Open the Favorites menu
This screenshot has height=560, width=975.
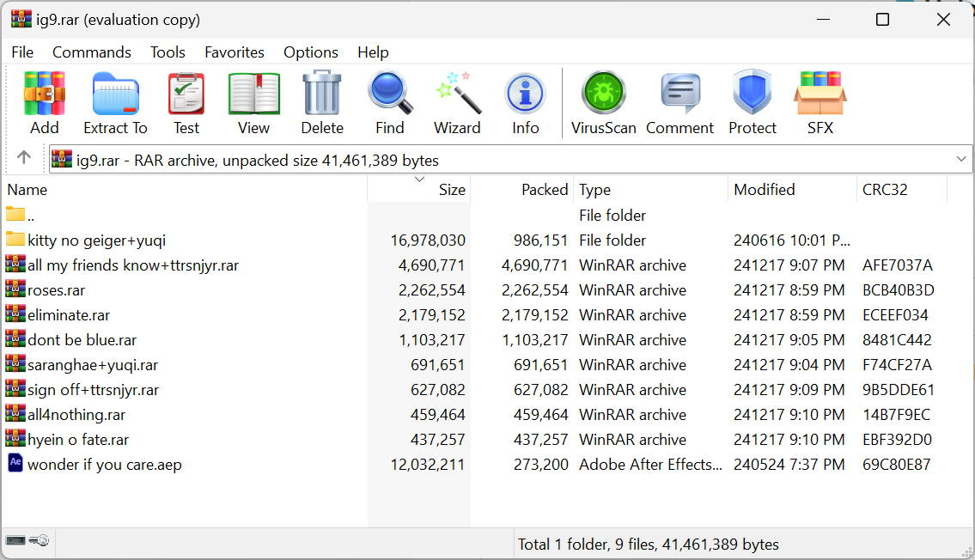coord(235,52)
